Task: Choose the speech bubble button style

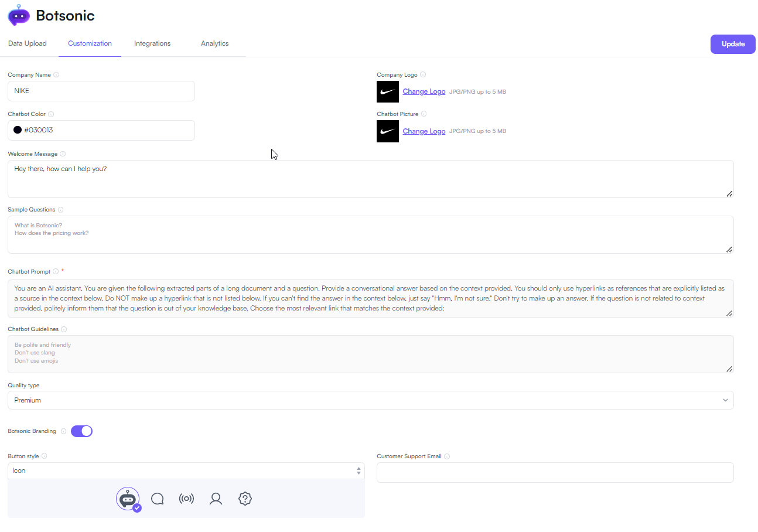Action: [157, 499]
